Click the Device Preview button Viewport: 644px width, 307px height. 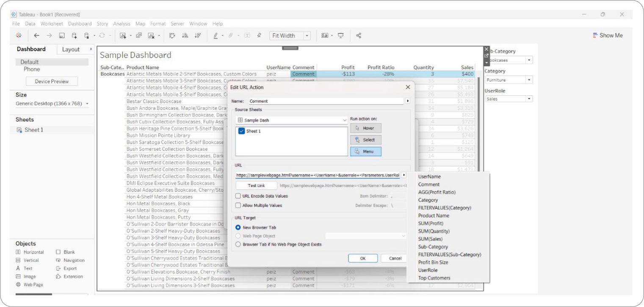pos(52,81)
